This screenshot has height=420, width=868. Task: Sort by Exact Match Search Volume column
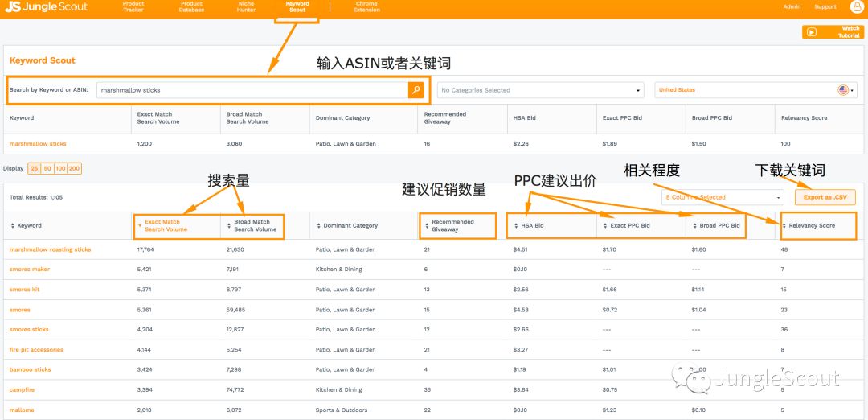[x=166, y=225]
